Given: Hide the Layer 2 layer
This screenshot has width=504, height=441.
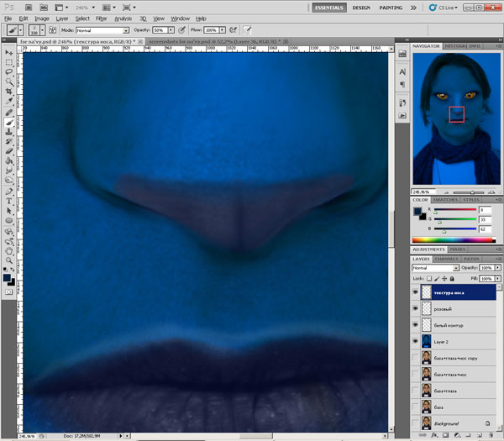Looking at the screenshot, I should [417, 342].
